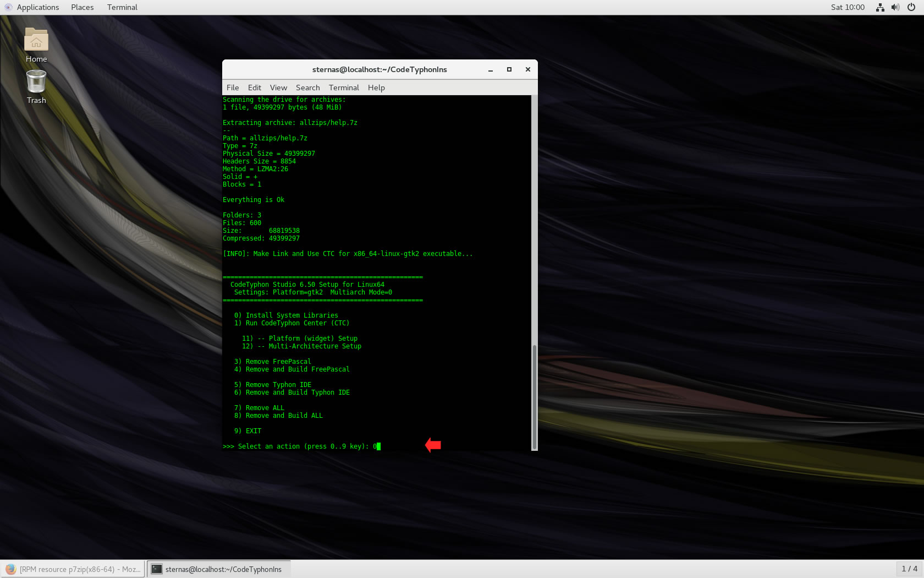Click the 'Select an action' prompt line
Image resolution: width=924 pixels, height=578 pixels.
301,446
